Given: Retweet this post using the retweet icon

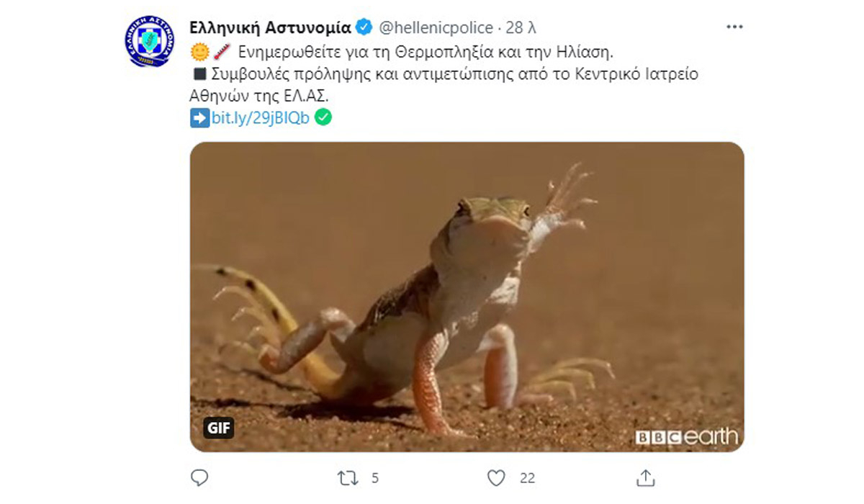Looking at the screenshot, I should [x=348, y=477].
